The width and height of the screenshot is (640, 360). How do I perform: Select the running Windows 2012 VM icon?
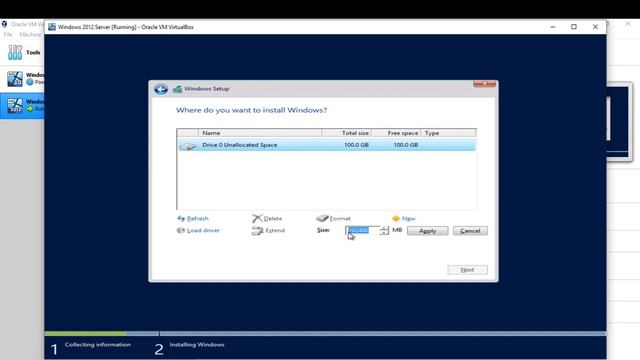tap(15, 105)
